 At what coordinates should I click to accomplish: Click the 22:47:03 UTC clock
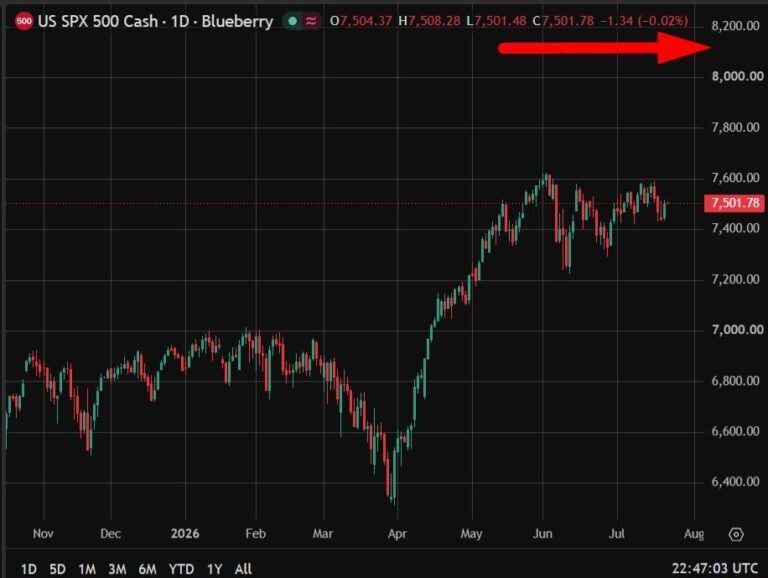(x=715, y=569)
